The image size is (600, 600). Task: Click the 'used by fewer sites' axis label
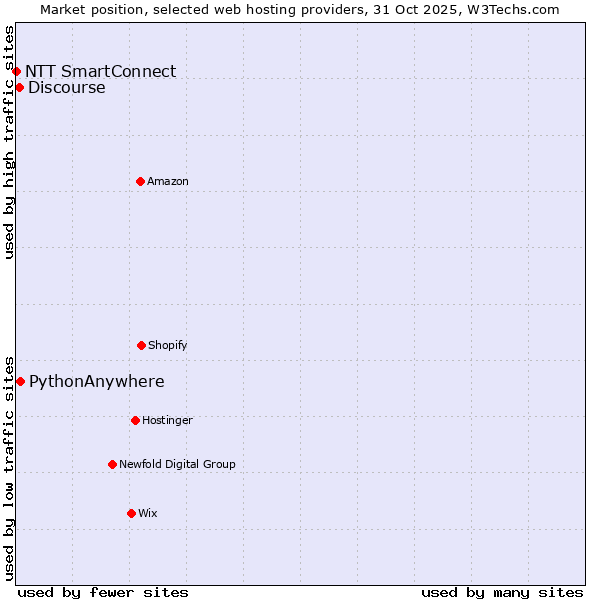(x=103, y=592)
